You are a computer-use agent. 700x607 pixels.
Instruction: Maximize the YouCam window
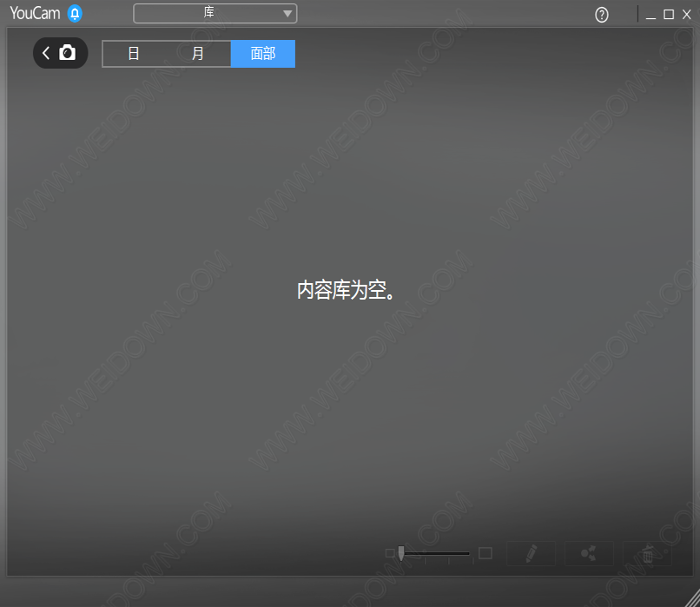pos(669,15)
